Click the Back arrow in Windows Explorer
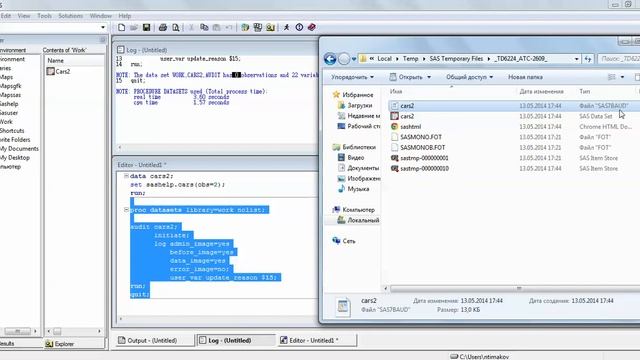640x360 pixels. point(330,59)
